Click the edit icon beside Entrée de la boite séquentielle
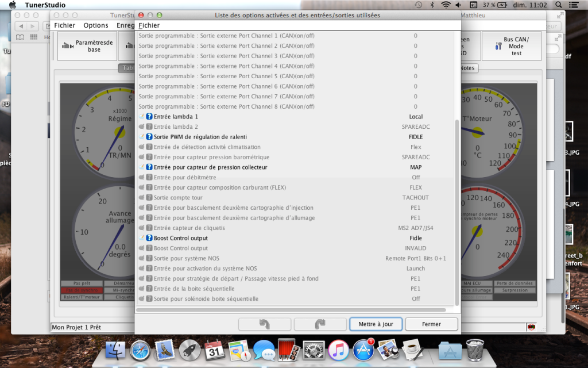Image resolution: width=588 pixels, height=368 pixels. 142,289
